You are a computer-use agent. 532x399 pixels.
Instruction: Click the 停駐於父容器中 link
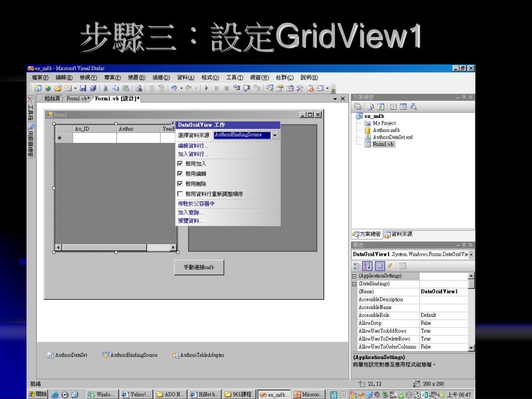tap(196, 204)
